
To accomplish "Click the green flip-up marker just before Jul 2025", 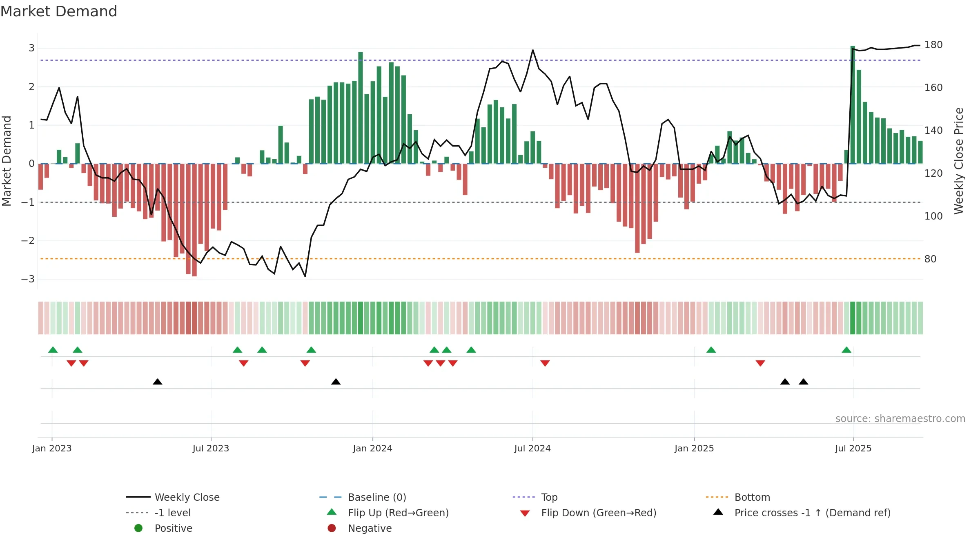I will point(846,350).
